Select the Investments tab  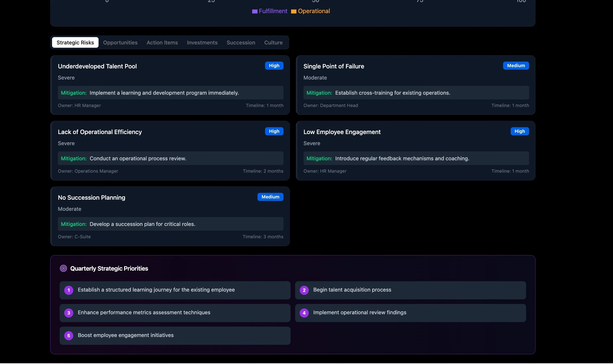click(x=202, y=43)
